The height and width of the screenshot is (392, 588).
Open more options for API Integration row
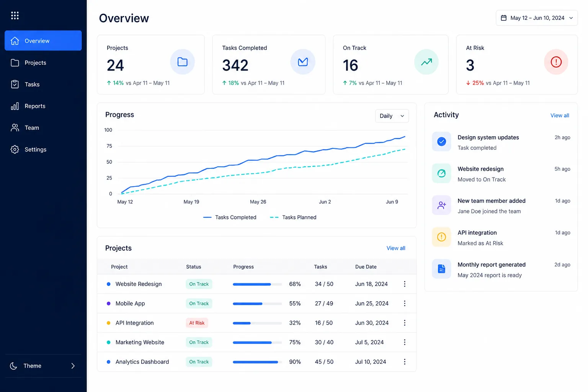coord(405,323)
